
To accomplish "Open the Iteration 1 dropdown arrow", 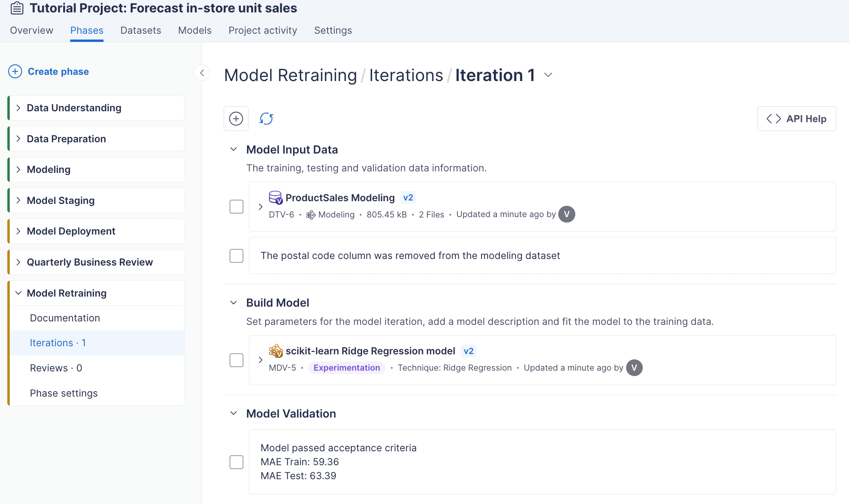I will click(x=548, y=75).
